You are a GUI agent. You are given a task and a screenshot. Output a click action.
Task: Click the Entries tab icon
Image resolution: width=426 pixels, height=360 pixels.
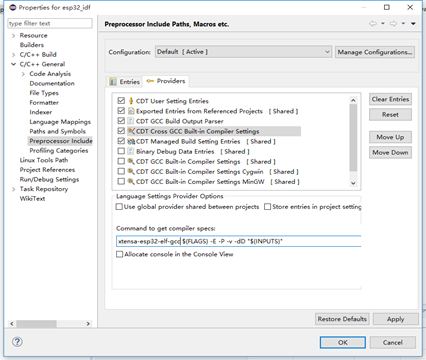tap(113, 82)
